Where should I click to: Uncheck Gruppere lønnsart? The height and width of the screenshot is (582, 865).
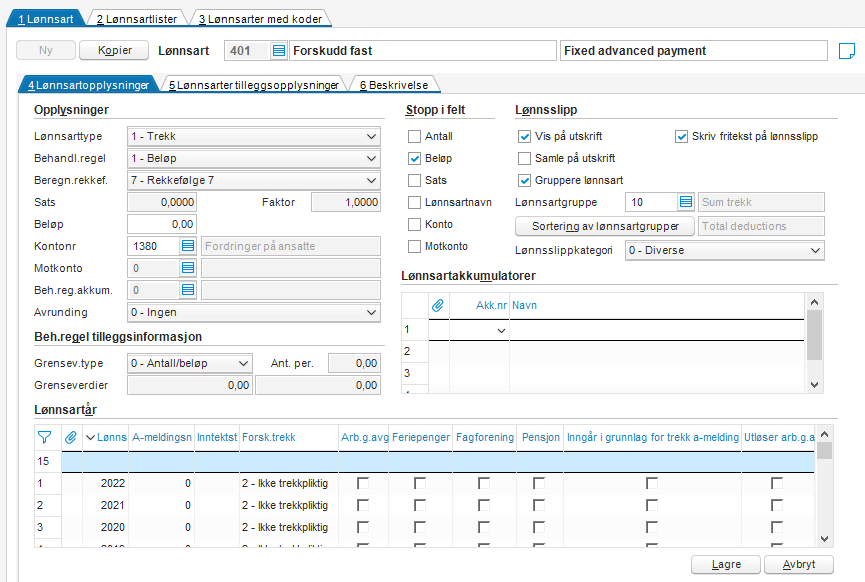tap(524, 180)
